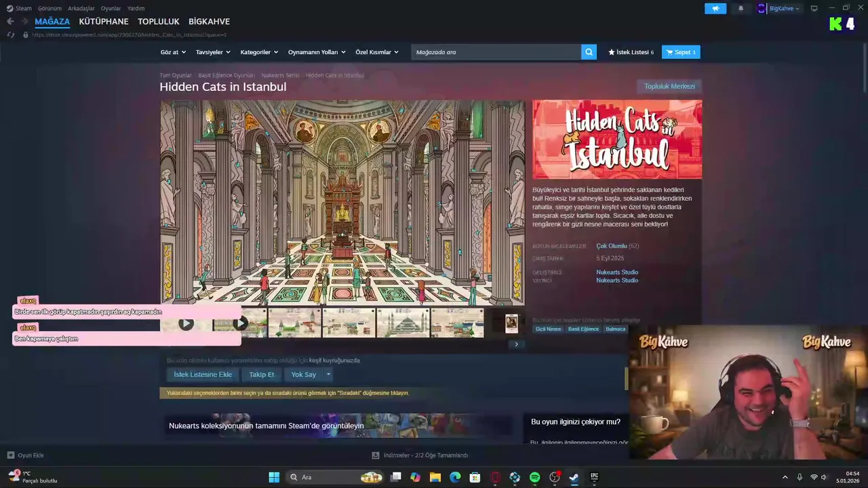868x488 pixels.
Task: Reload the store page
Action: pyautogui.click(x=10, y=35)
